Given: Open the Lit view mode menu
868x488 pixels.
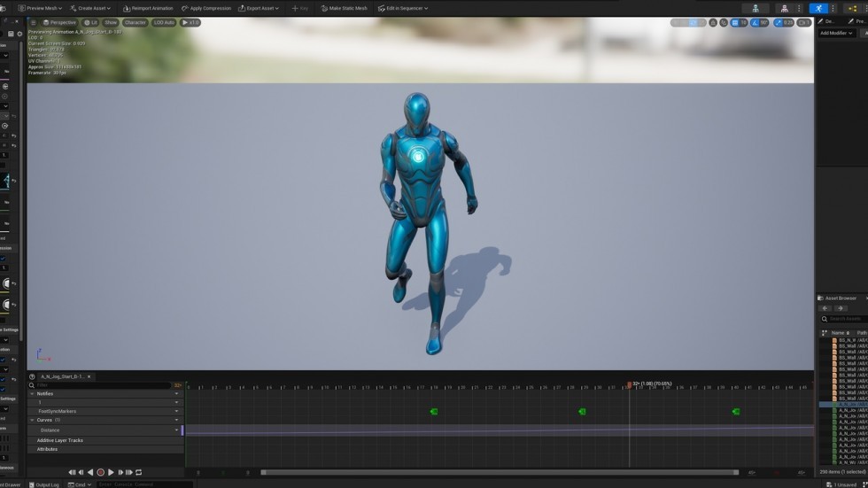Looking at the screenshot, I should (90, 23).
